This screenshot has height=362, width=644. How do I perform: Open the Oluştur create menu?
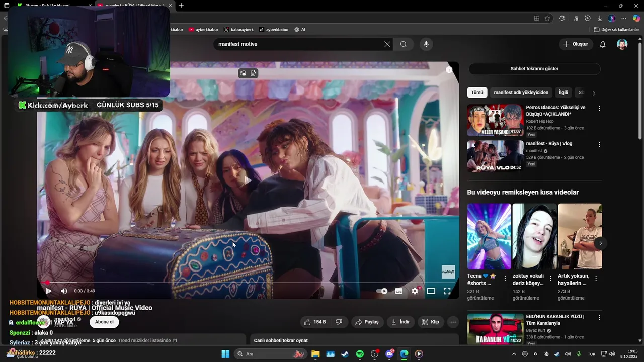(576, 44)
